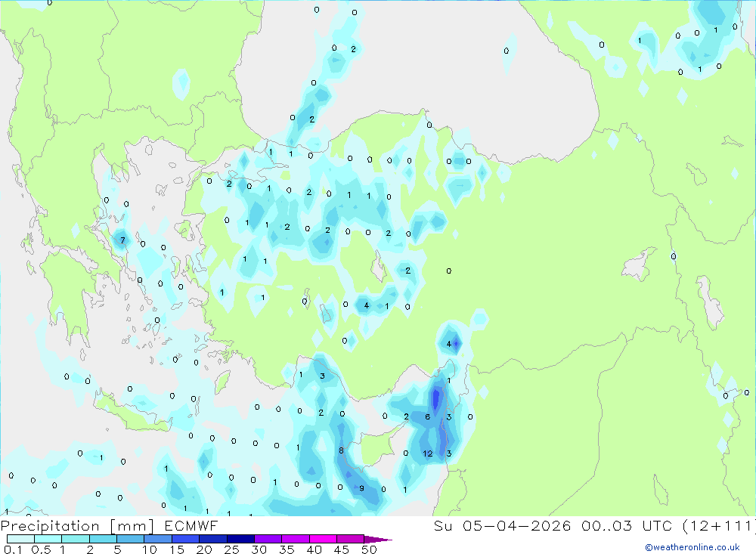756x554 pixels.
Task: Select the 2–5 mm light blue legend swatch
Action: 103,539
